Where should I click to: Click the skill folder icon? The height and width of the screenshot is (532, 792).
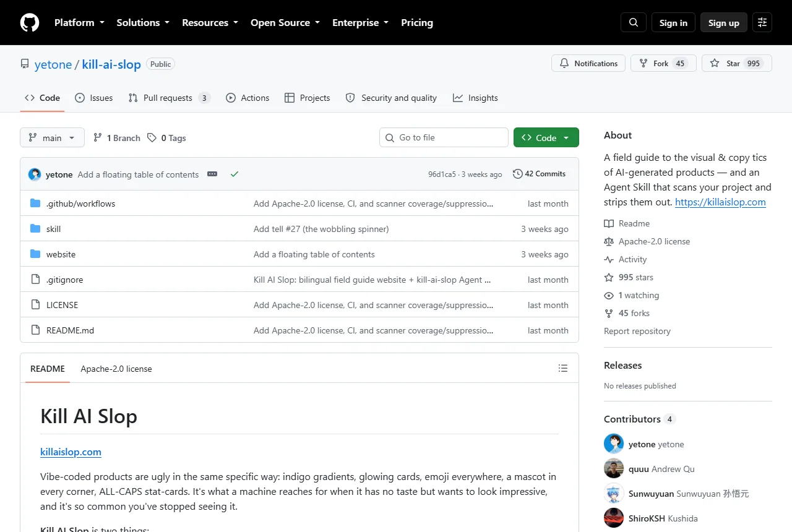tap(35, 229)
